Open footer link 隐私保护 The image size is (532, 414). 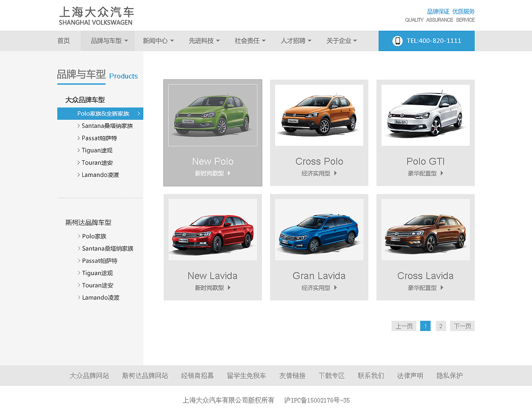tap(449, 376)
